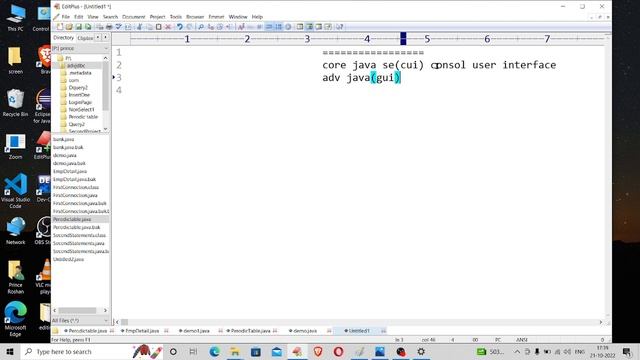
Task: Select the LoginPage folder
Action: 80,102
